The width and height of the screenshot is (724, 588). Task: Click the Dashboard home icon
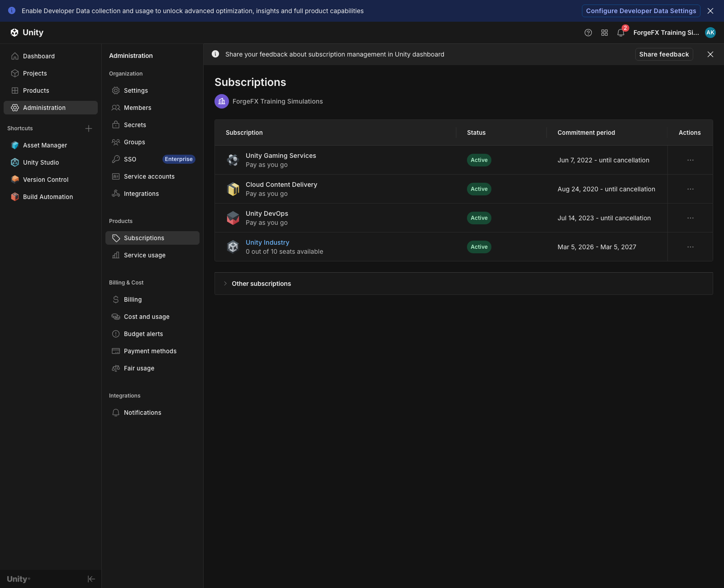15,56
